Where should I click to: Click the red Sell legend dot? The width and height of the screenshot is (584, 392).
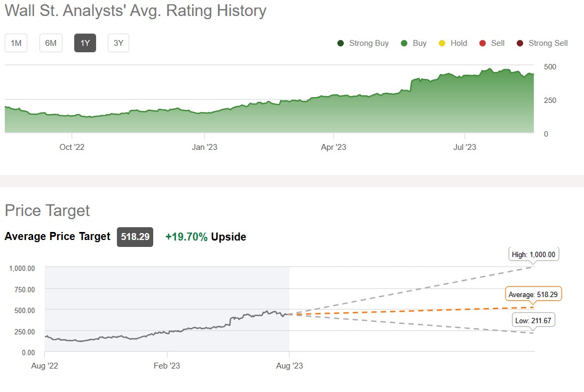[x=482, y=43]
